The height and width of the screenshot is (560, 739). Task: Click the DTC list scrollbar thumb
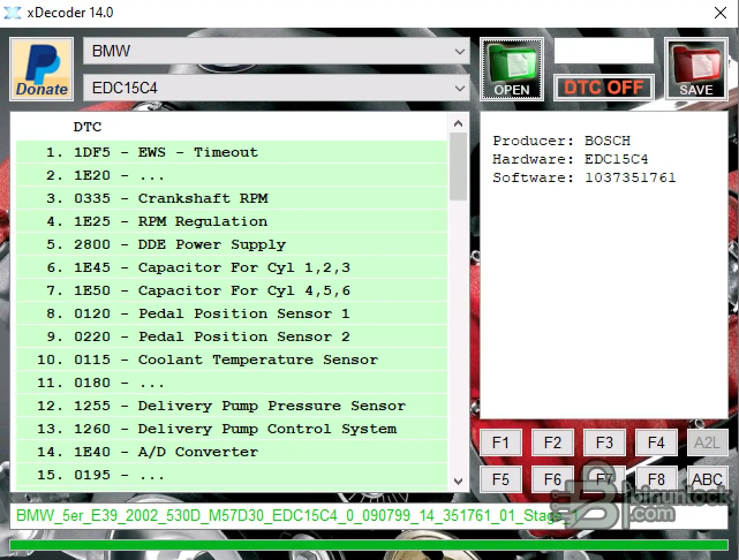(458, 167)
